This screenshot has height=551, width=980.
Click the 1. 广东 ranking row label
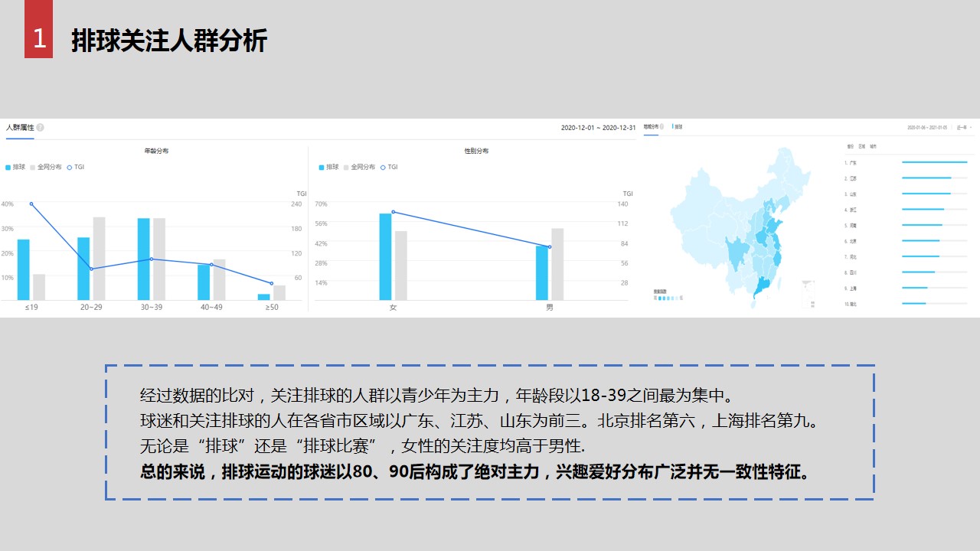coord(851,163)
